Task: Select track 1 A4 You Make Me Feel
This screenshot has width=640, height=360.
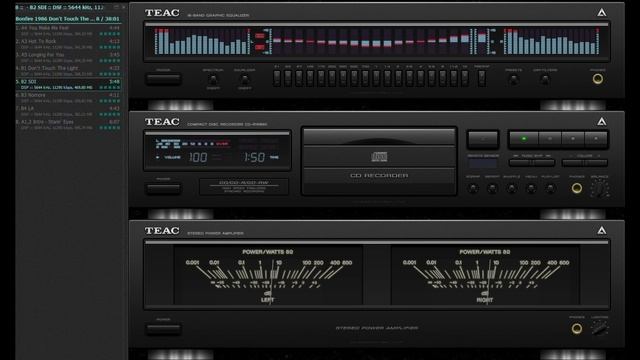Action: pyautogui.click(x=68, y=31)
